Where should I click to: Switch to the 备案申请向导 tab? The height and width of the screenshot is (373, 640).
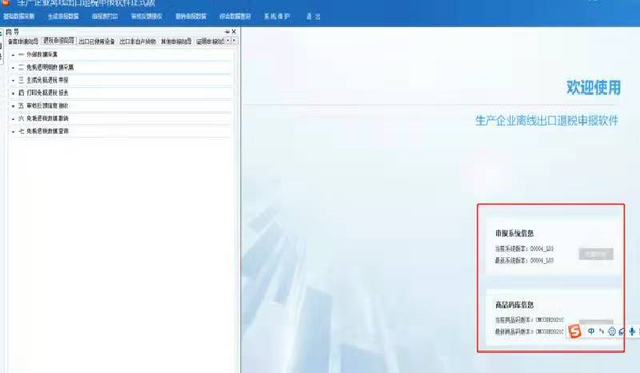[x=23, y=41]
